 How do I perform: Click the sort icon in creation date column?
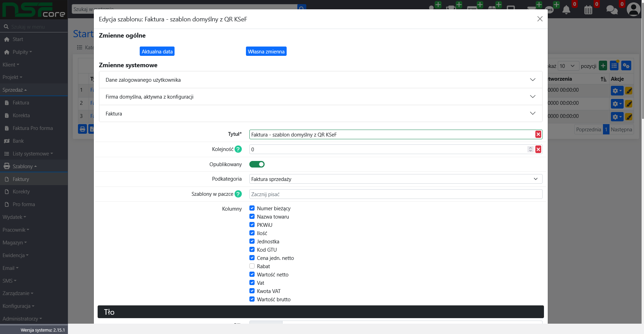click(603, 79)
